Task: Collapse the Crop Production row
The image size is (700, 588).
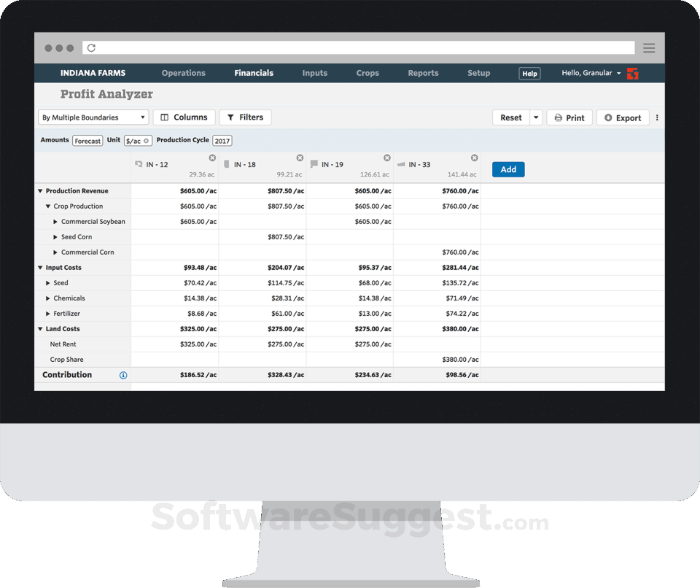Action: point(48,206)
